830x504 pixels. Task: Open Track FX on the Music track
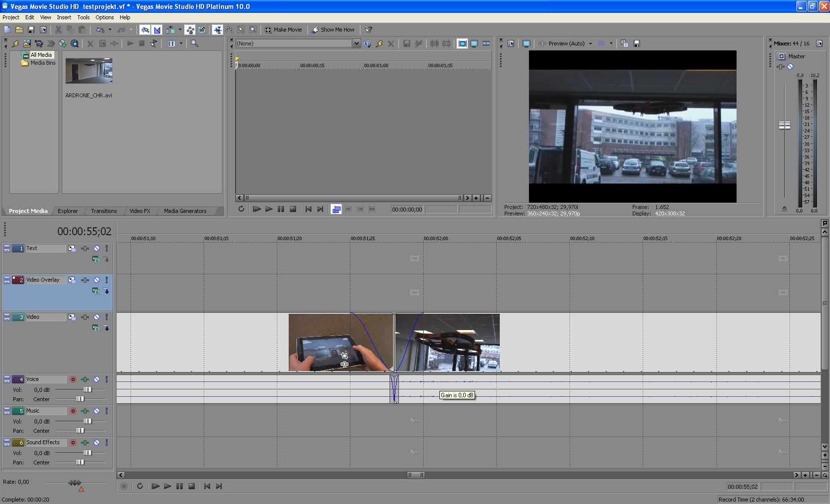click(85, 411)
